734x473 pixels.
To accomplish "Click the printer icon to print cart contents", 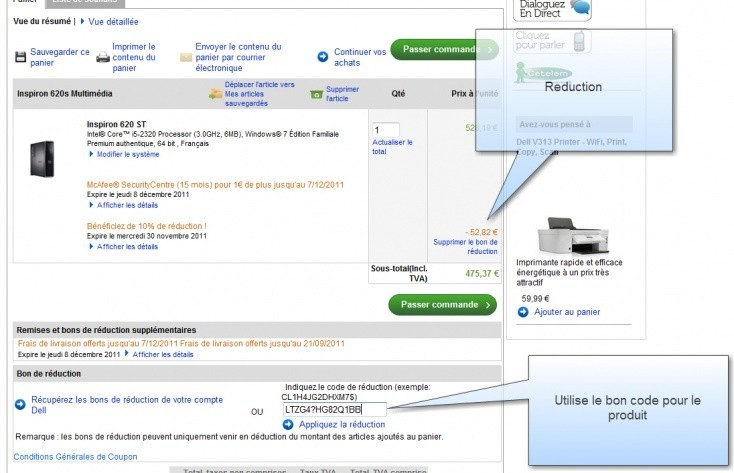I will pyautogui.click(x=102, y=57).
